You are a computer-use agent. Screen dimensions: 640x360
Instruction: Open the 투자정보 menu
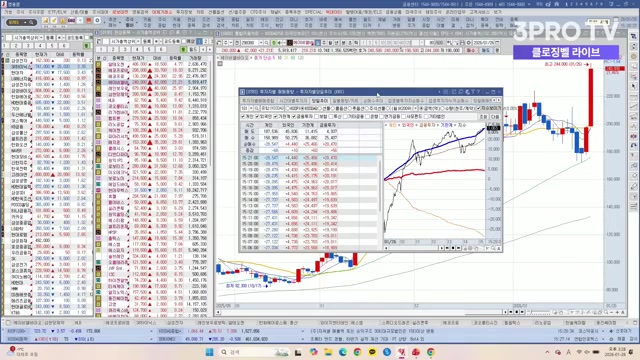coord(184,12)
